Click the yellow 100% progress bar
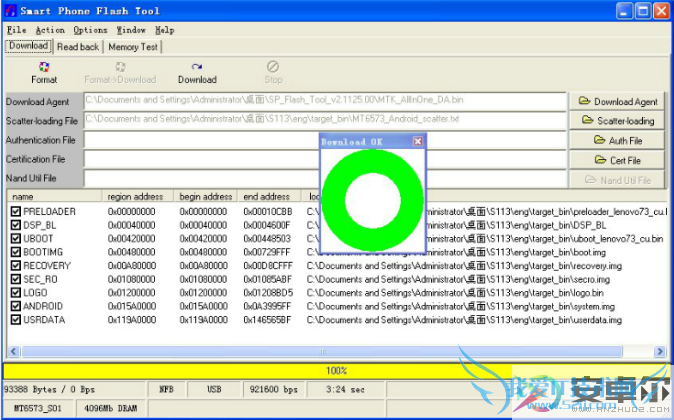 (x=336, y=370)
